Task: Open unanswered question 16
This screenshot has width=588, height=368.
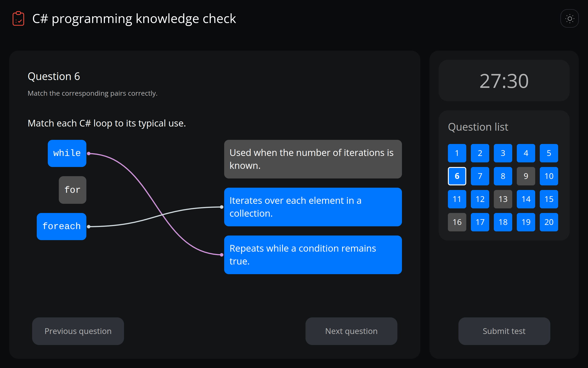Action: pyautogui.click(x=457, y=222)
